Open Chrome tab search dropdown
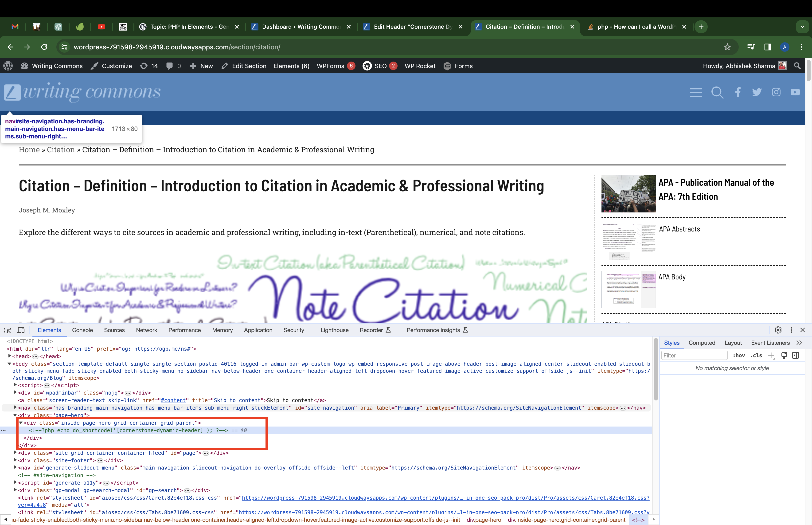 tap(802, 27)
